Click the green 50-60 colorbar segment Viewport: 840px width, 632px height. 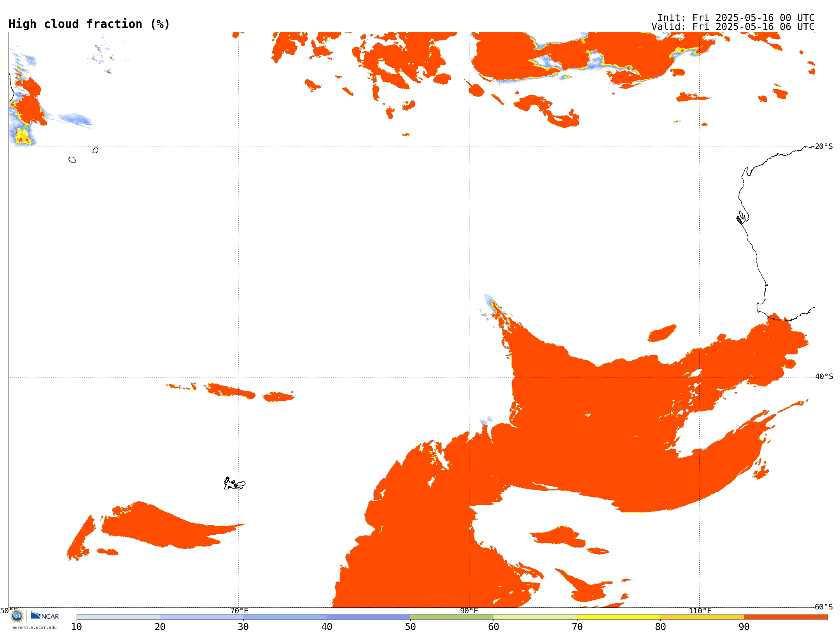[x=452, y=617]
